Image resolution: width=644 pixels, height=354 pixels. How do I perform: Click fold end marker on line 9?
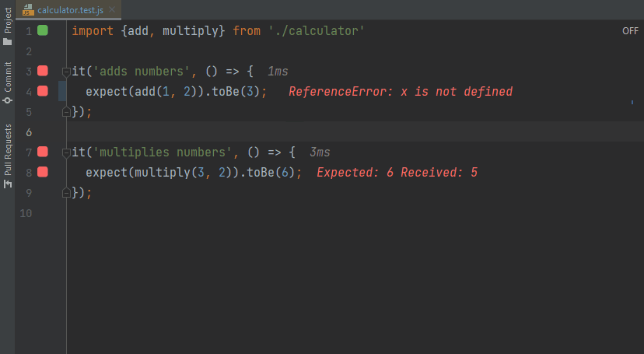(66, 192)
